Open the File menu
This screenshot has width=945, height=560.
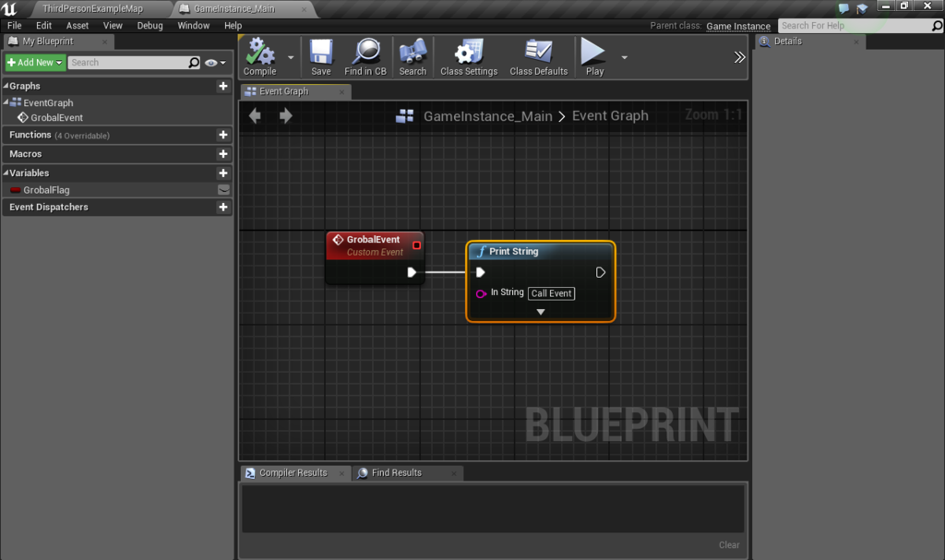15,25
